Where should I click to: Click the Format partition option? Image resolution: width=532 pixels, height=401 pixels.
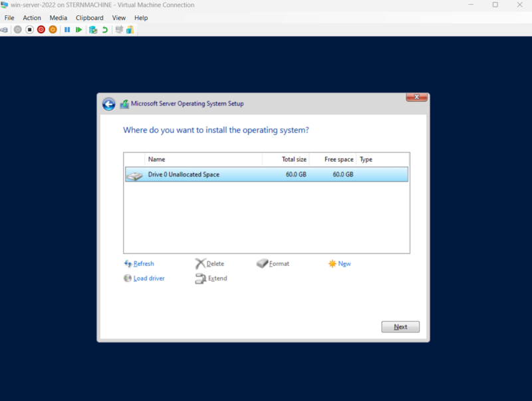point(273,263)
